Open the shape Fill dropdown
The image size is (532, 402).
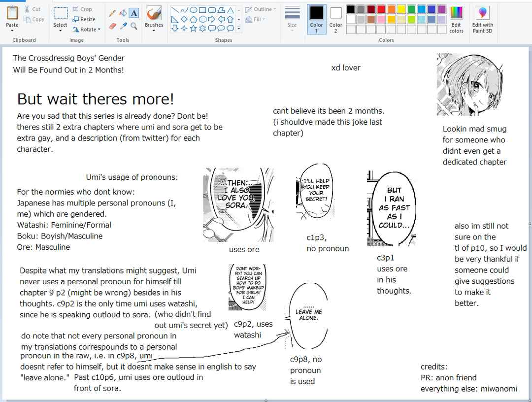tap(255, 19)
